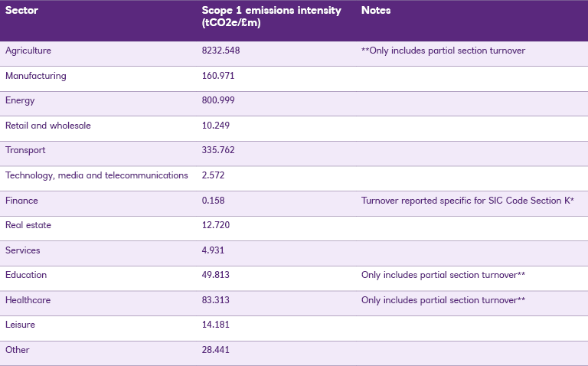
Task: Click the Finance value 0.158
Action: (213, 201)
